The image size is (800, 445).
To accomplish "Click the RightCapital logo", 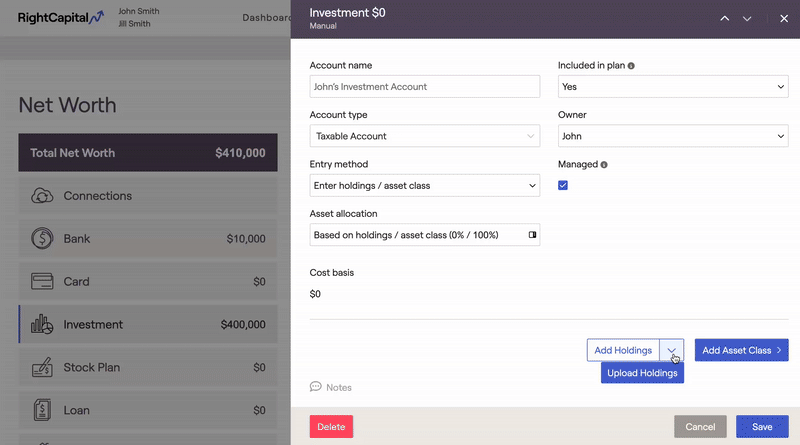I will tap(60, 17).
